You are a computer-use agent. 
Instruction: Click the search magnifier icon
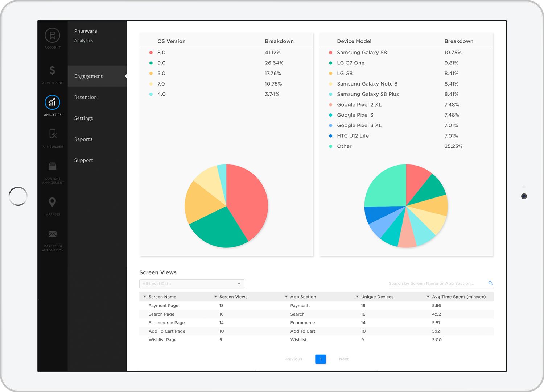point(490,283)
